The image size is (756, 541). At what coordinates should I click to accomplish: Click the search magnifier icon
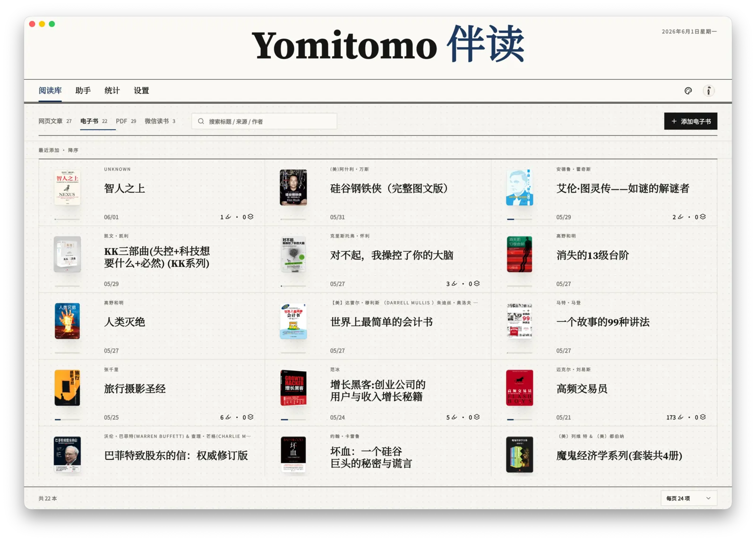tap(201, 121)
